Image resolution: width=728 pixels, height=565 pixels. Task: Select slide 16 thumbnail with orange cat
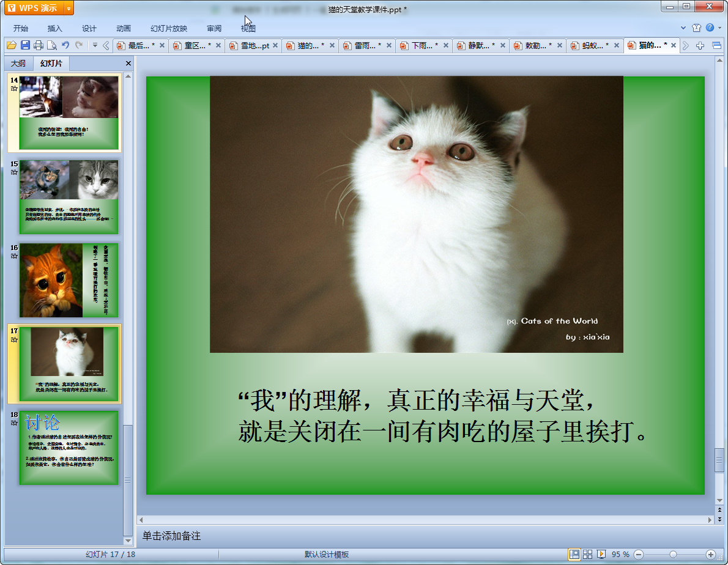coord(69,280)
